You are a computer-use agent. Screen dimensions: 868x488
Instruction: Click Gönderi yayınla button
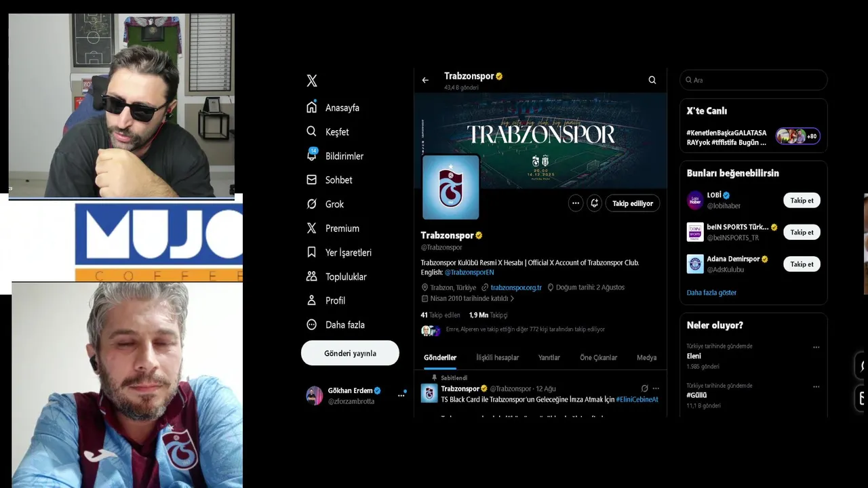point(350,353)
